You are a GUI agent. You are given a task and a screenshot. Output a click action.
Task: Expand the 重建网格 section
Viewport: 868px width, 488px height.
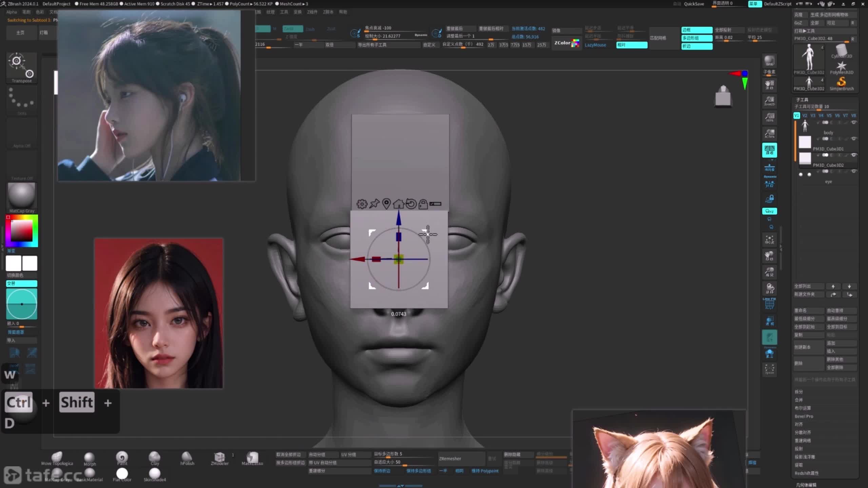803,441
